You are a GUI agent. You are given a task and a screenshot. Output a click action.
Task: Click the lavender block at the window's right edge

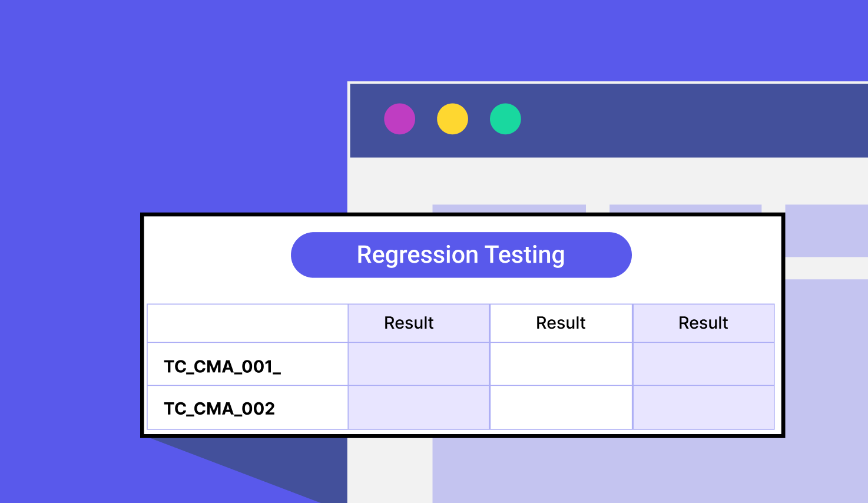827,230
